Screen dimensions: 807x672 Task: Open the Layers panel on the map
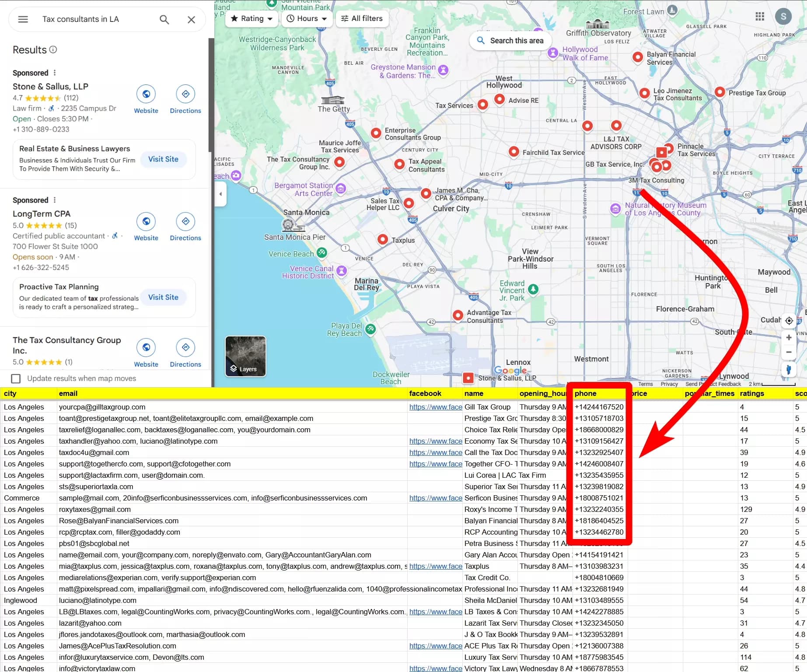[x=245, y=356]
